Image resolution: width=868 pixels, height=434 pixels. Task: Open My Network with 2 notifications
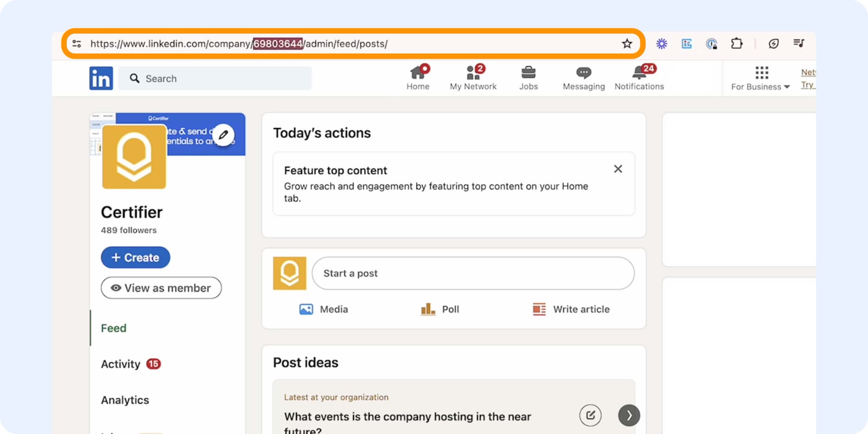click(473, 77)
